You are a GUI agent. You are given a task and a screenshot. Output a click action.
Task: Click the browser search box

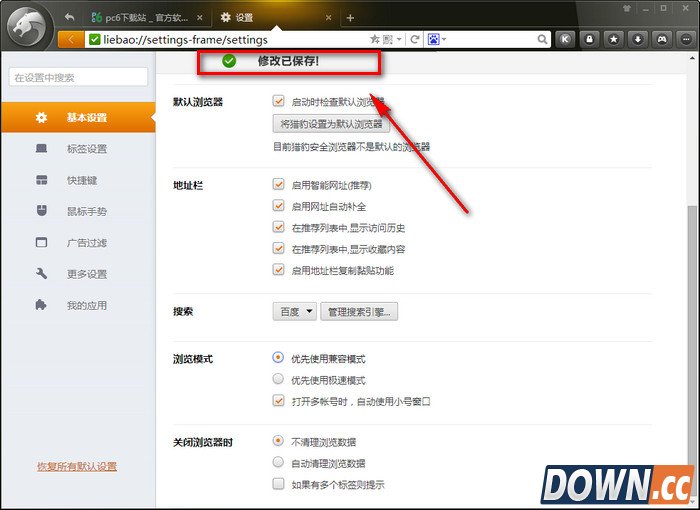pyautogui.click(x=491, y=39)
